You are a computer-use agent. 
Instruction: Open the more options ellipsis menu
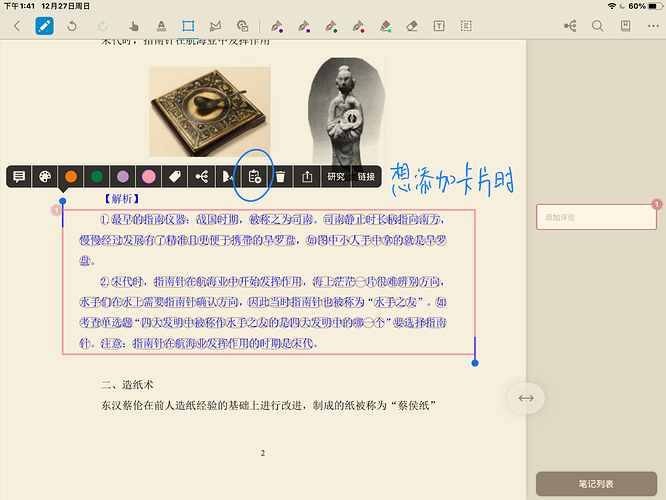[x=653, y=26]
